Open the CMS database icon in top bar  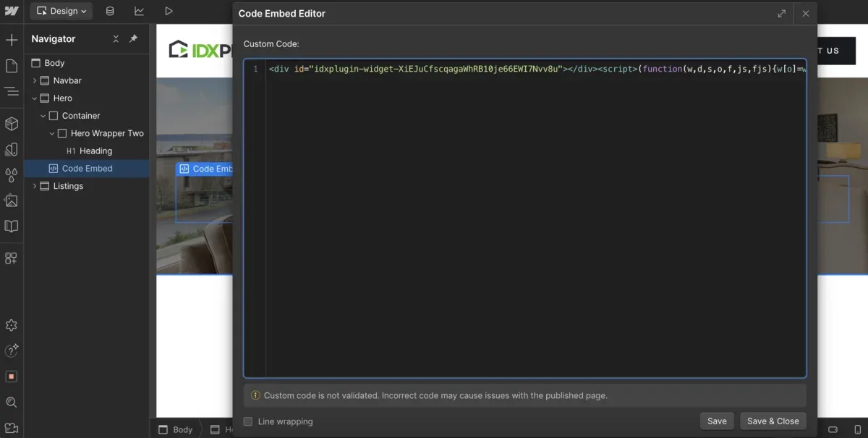(x=110, y=11)
